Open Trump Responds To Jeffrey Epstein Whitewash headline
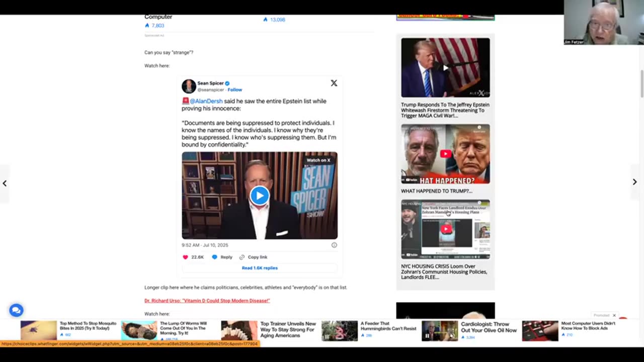644x362 pixels. click(445, 110)
